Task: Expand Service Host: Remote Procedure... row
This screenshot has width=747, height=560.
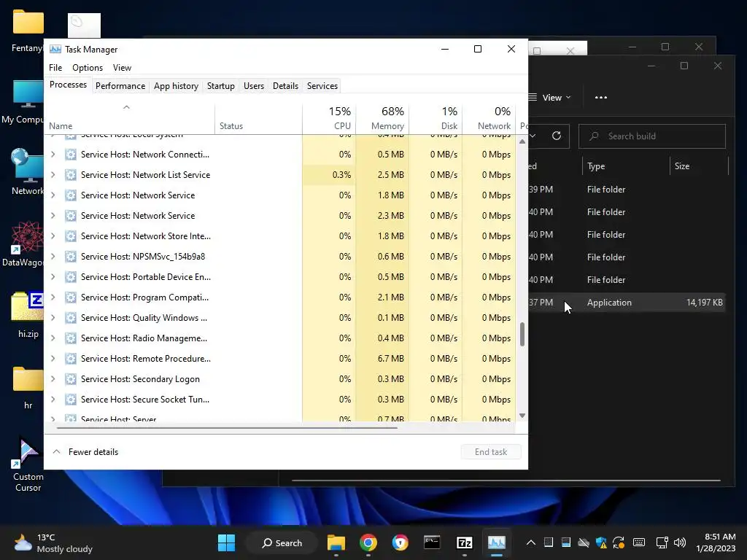Action: click(53, 359)
